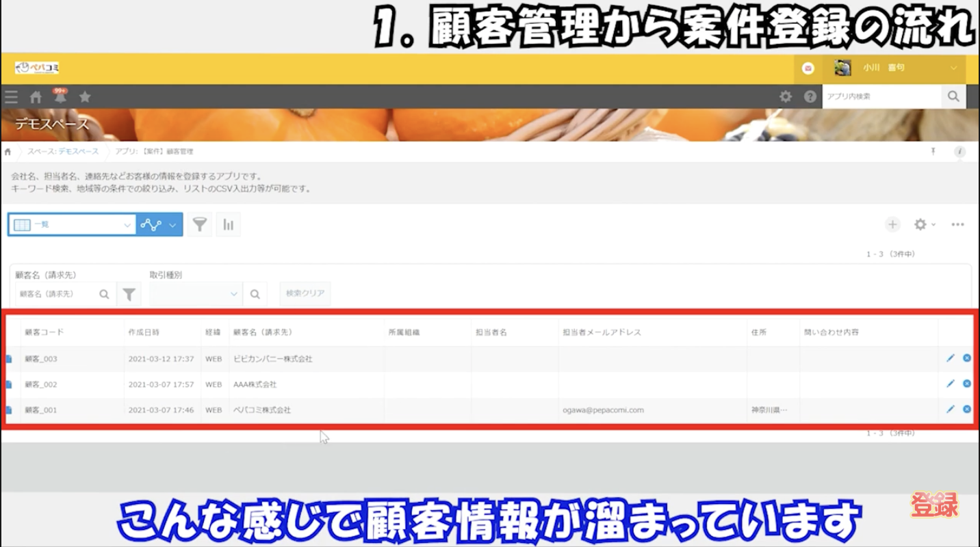Click the home icon in the gray toolbar

tap(34, 97)
